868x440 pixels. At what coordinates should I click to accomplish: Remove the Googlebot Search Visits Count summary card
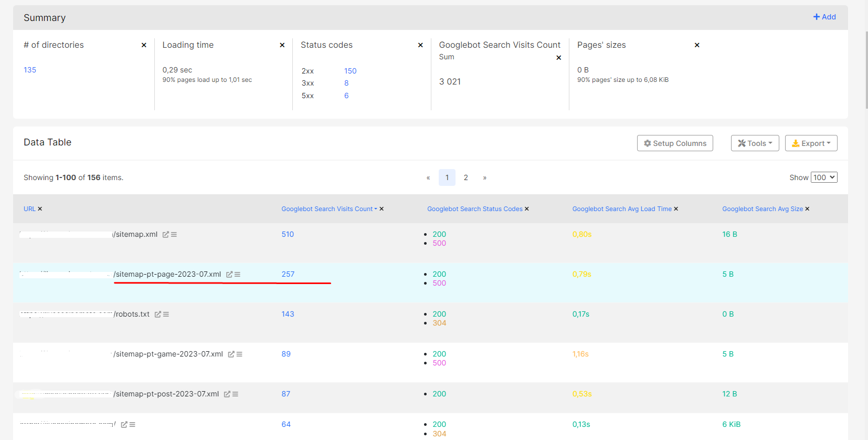(x=559, y=58)
